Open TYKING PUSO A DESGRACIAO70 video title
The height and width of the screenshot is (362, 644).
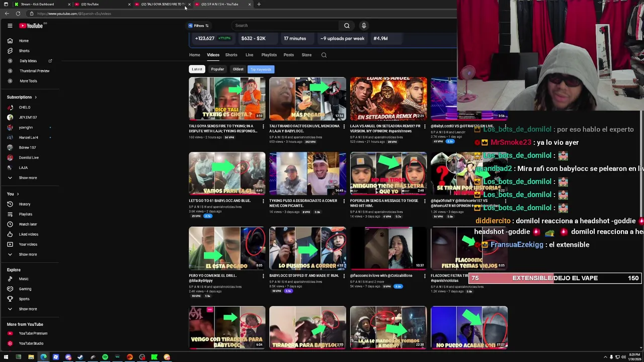303,203
